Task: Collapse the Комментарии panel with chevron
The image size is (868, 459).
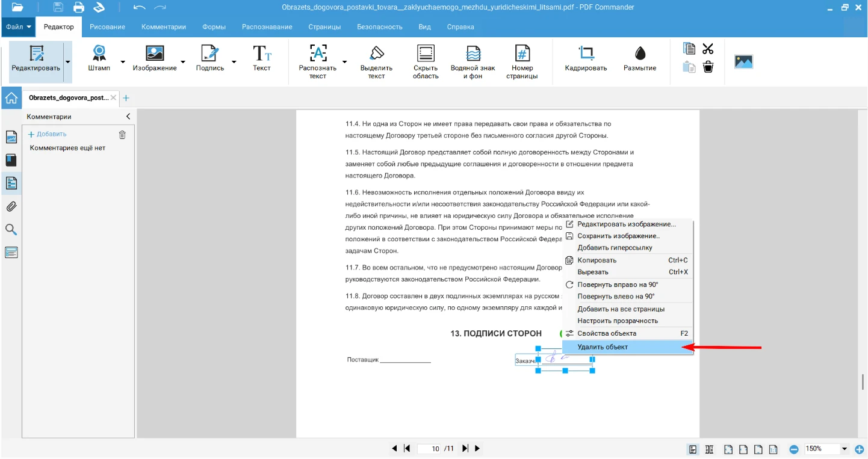Action: pos(128,117)
